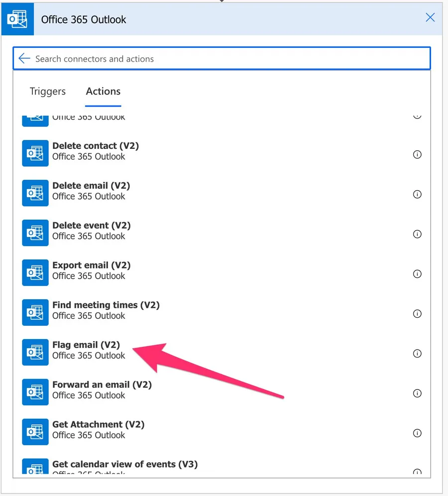
Task: Click Outlook icon beside Flag email (V2)
Action: 35,352
